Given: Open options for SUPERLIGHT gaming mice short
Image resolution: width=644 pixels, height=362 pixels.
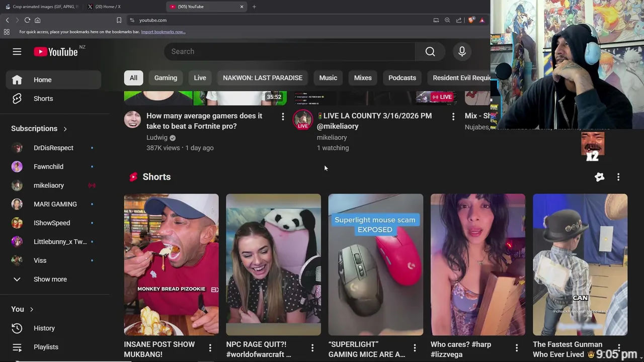Looking at the screenshot, I should (415, 348).
